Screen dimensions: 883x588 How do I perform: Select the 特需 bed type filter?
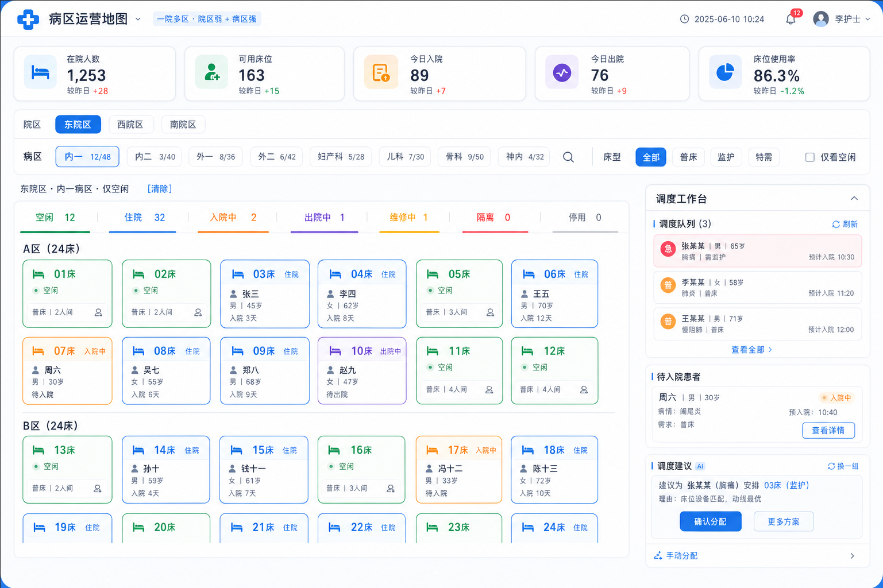(x=764, y=157)
